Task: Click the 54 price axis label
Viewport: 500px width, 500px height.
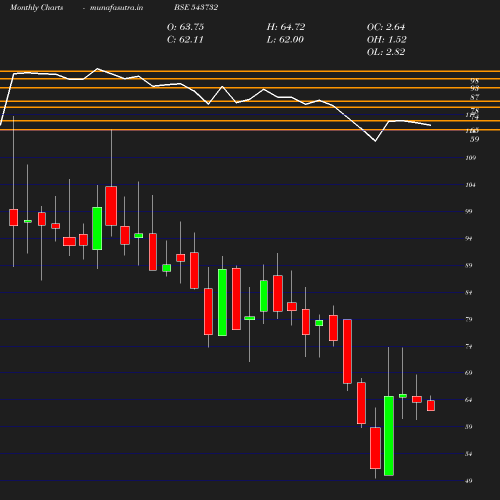Action: point(468,454)
